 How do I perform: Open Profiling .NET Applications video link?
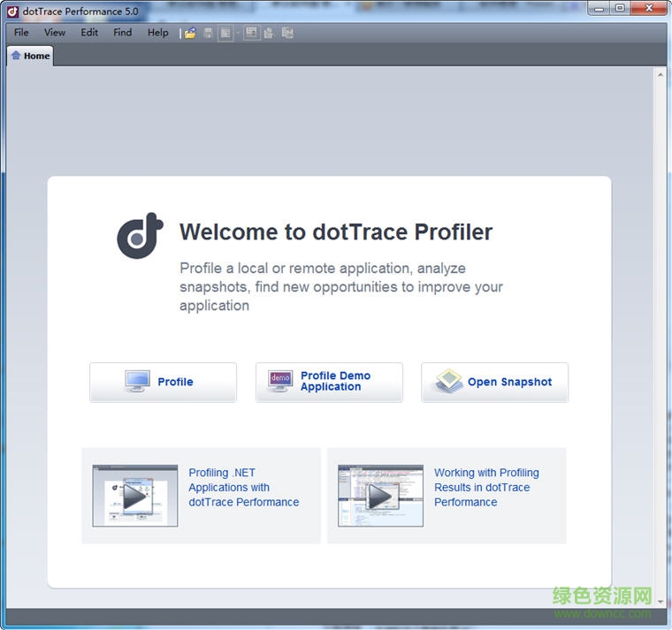point(244,488)
